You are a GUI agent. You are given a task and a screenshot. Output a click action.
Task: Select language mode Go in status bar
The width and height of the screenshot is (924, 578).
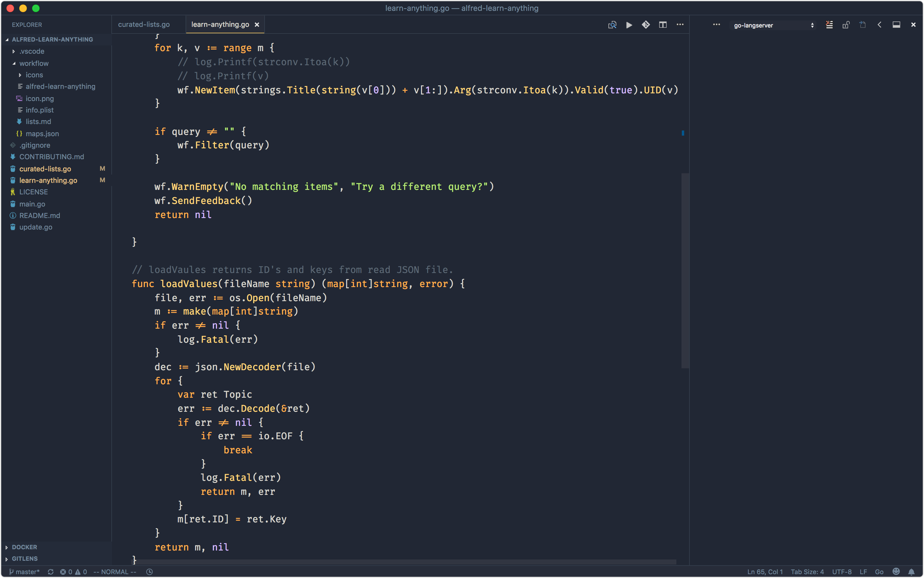coord(879,572)
